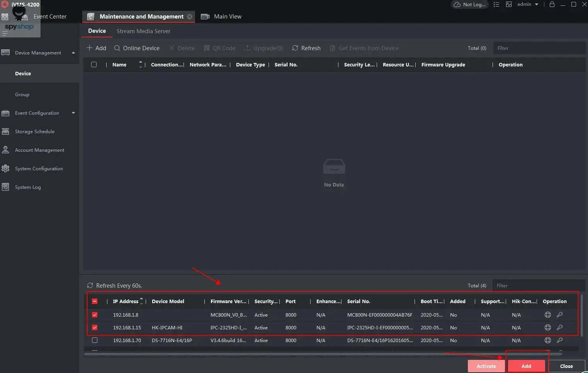
Task: Uncheck the 192.168.1.8 device checkbox
Action: point(95,315)
